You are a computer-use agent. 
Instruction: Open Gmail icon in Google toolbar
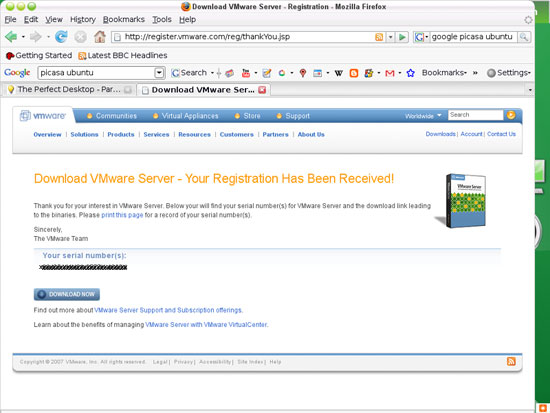tap(390, 73)
